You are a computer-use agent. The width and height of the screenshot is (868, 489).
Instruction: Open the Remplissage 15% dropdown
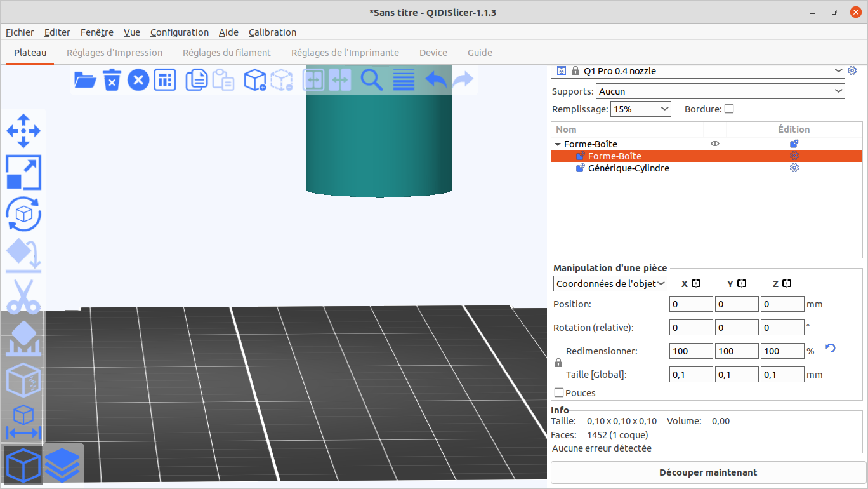point(640,109)
